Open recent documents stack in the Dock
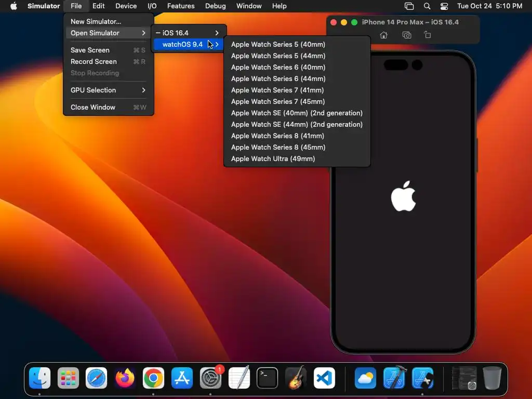The height and width of the screenshot is (399, 532). [464, 378]
